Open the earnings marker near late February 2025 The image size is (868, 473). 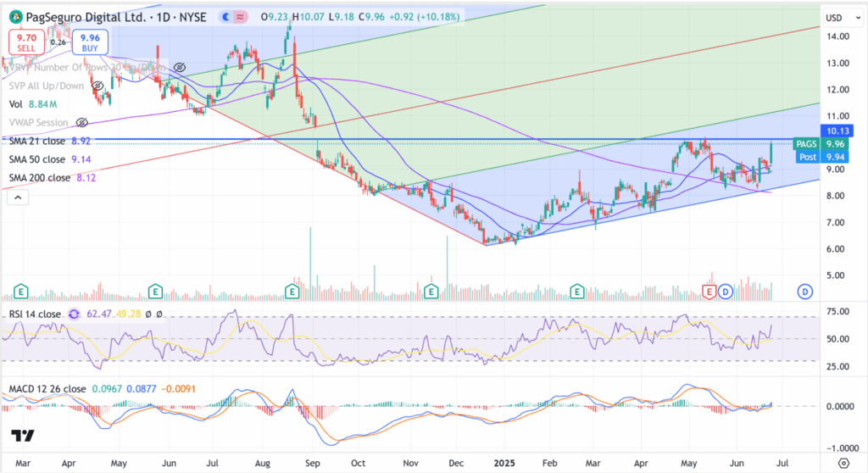pyautogui.click(x=577, y=291)
